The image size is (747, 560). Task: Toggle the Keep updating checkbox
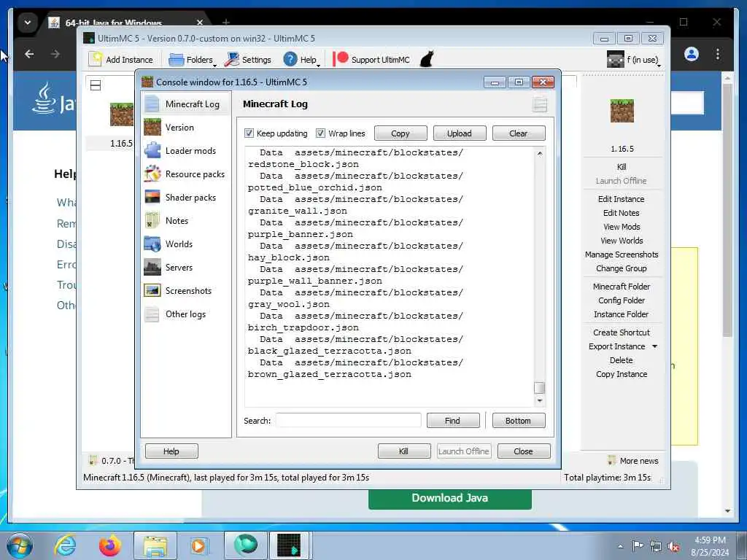249,133
